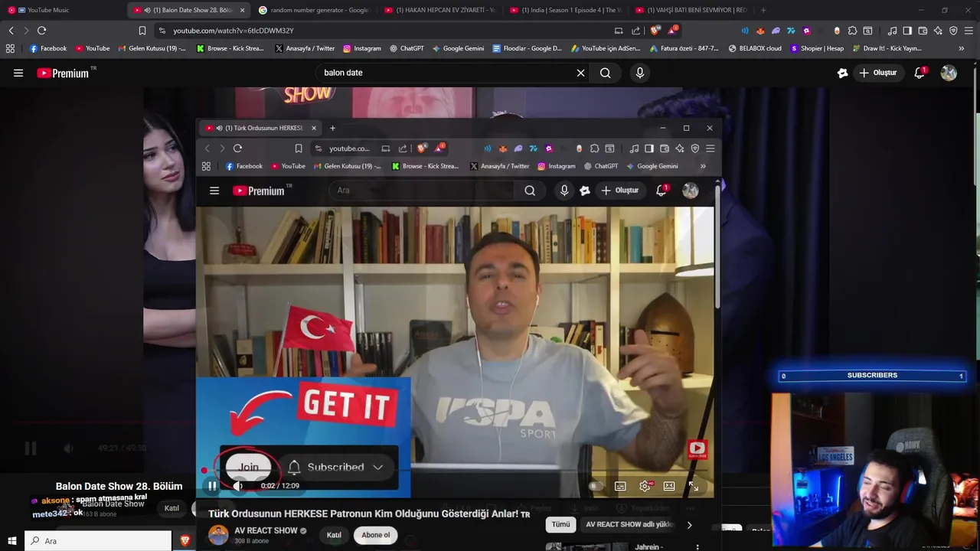Show more bookmarks in front window bar

pos(703,166)
